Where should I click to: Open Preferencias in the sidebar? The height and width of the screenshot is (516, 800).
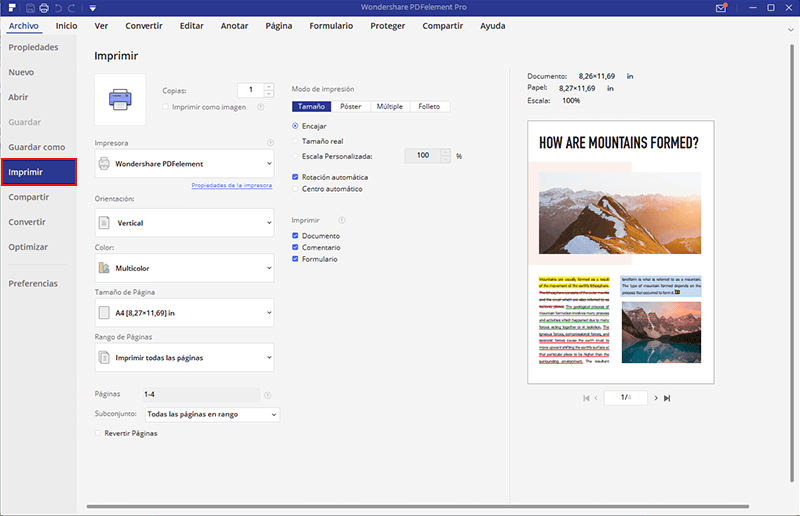pyautogui.click(x=33, y=284)
